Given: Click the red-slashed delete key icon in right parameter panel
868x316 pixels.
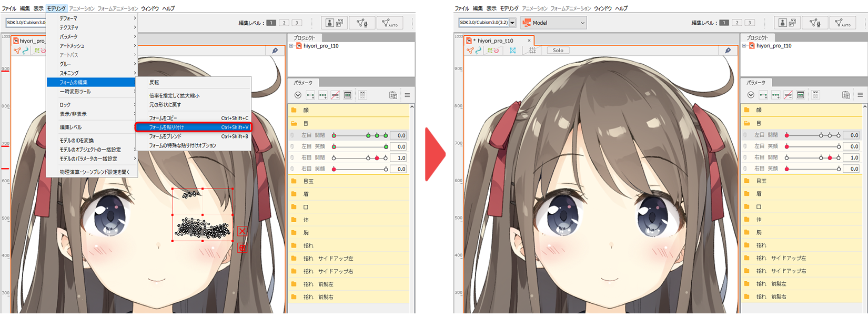Looking at the screenshot, I should (x=788, y=95).
